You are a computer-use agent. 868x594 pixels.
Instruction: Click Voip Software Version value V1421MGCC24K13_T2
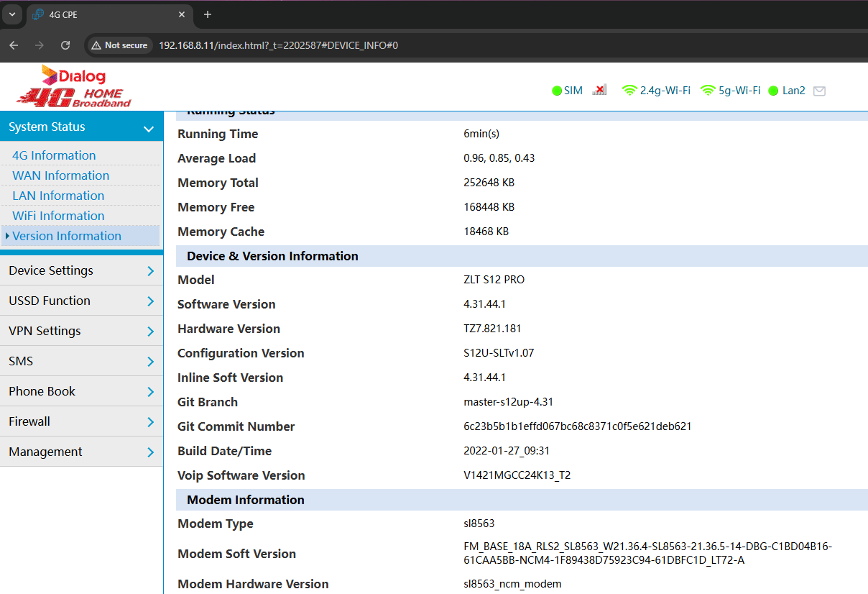coord(517,475)
